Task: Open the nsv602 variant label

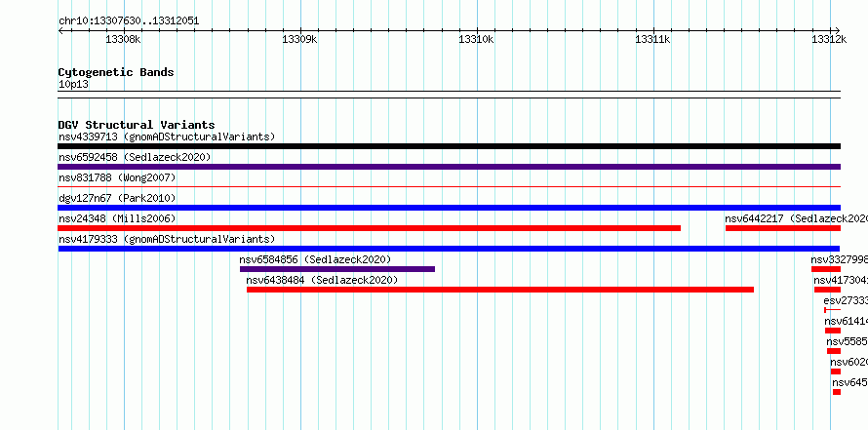Action: click(x=848, y=362)
